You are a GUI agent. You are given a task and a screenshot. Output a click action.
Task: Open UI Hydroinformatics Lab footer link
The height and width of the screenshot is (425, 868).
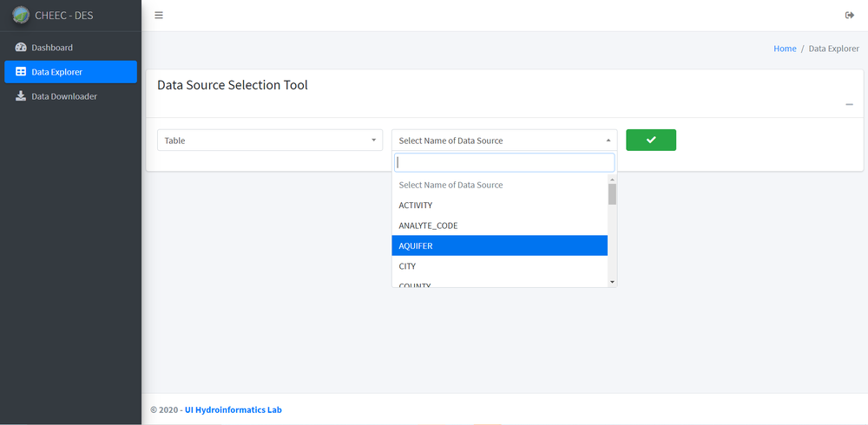(233, 409)
